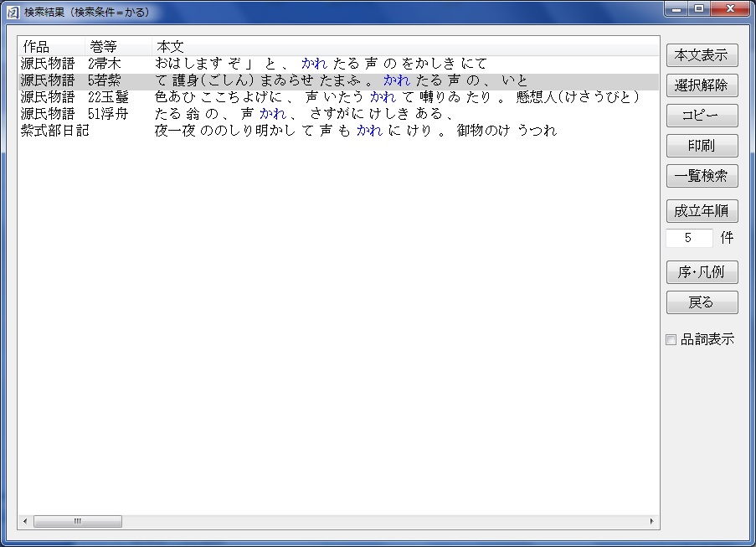Screen dimensions: 756x547
Task: Minimize the 検索結果 window
Action: click(x=676, y=9)
